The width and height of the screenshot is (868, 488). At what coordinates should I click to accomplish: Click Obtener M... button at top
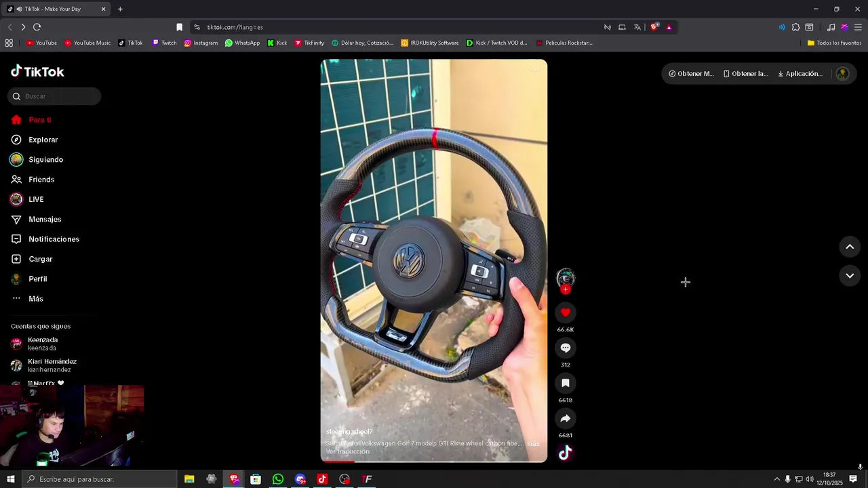pyautogui.click(x=691, y=73)
